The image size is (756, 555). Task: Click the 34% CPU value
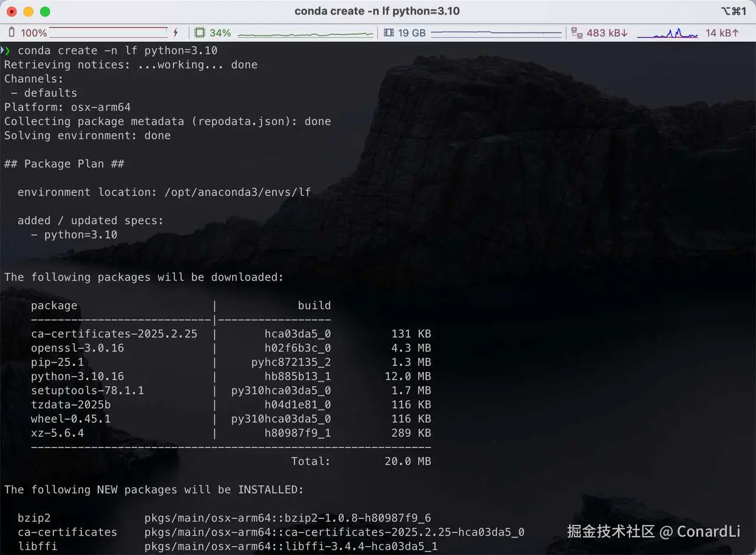(x=220, y=33)
